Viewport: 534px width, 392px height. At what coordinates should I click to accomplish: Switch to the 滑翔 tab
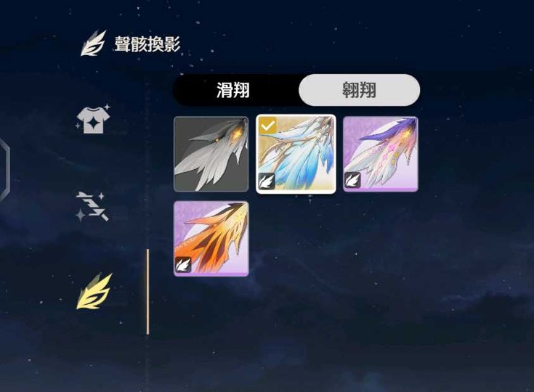[234, 90]
